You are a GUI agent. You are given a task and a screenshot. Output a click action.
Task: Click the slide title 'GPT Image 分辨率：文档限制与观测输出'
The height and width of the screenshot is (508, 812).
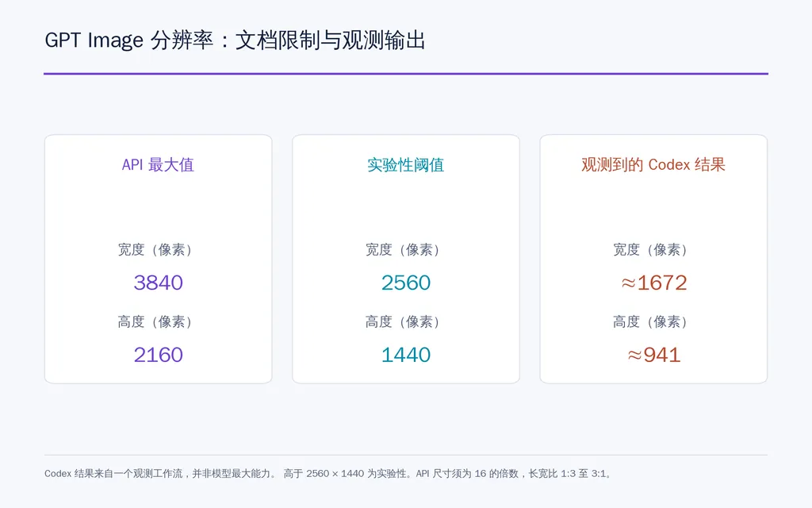235,40
